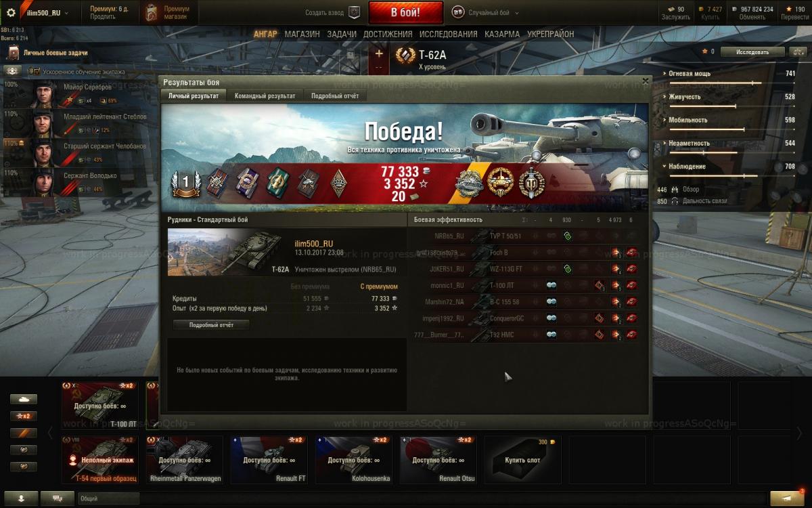Screen dimensions: 812x508
Task: Collapse the Наблюдение stats section
Action: click(687, 167)
